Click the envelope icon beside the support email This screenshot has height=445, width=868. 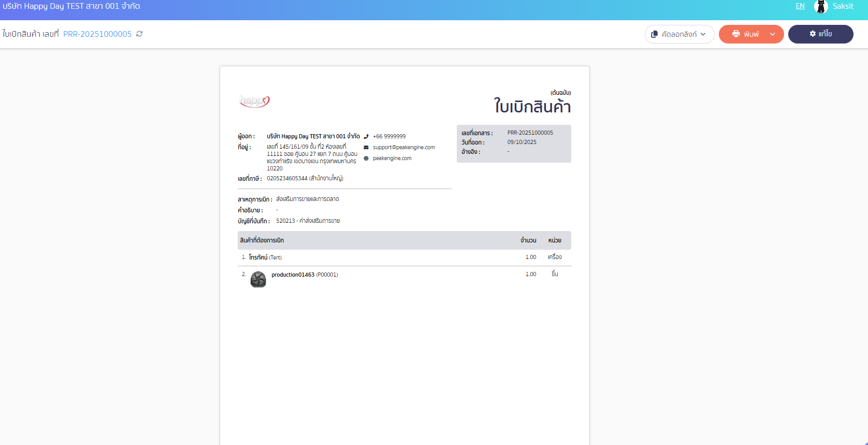366,148
